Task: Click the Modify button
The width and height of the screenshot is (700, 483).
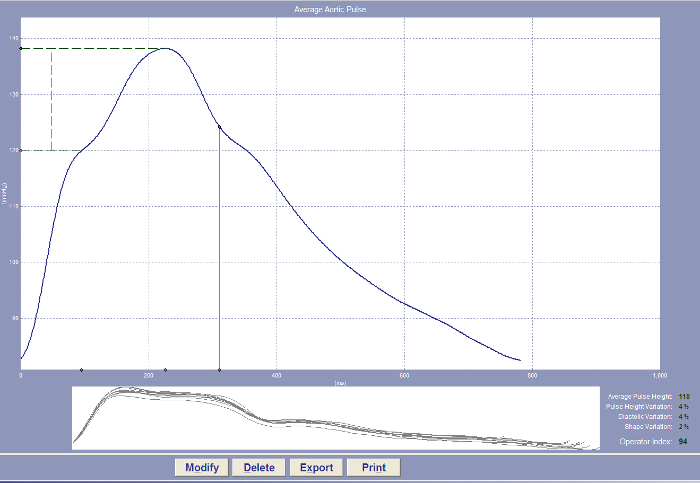Action: point(202,467)
